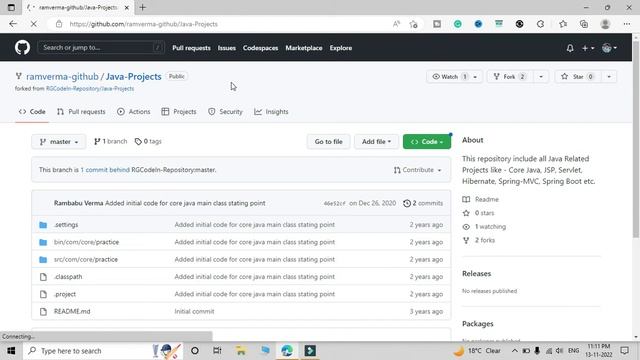The width and height of the screenshot is (640, 360).
Task: Open the plus create-new menu
Action: pos(587,48)
